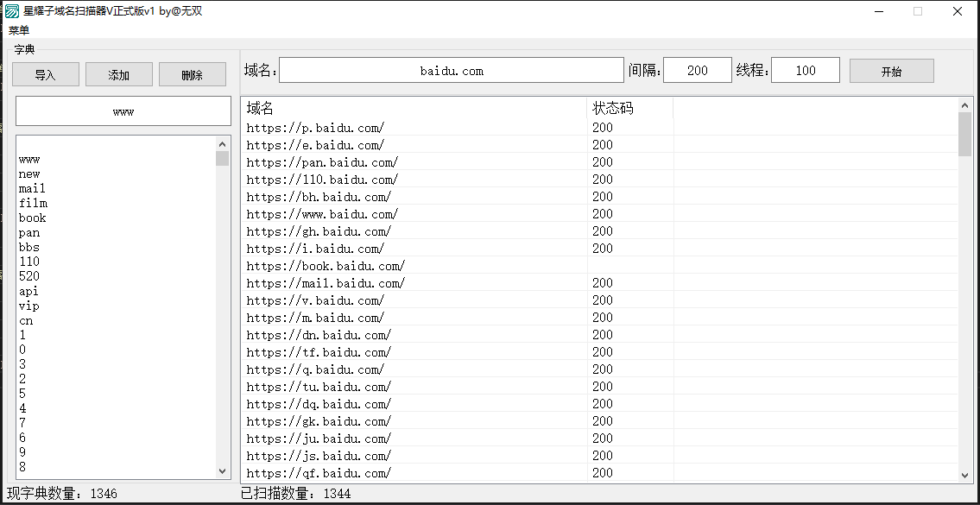Click the 导入 button
This screenshot has width=980, height=505.
pos(46,74)
